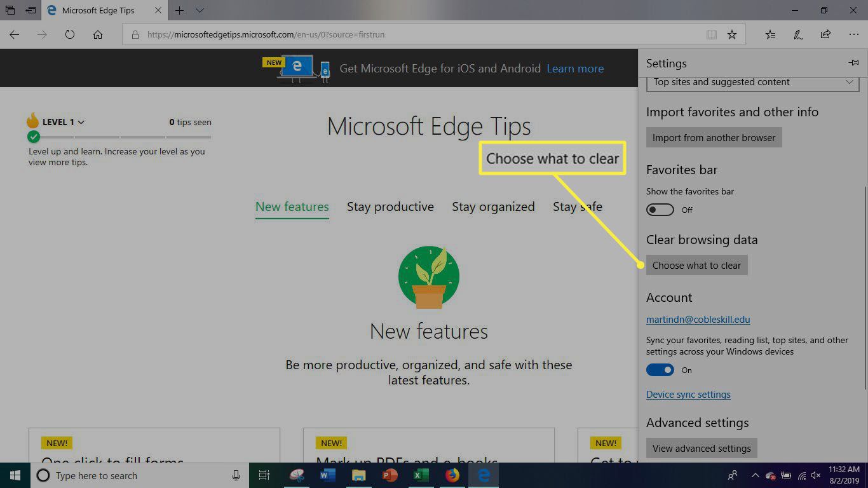Image resolution: width=868 pixels, height=488 pixels.
Task: Refresh the current page
Action: 70,35
